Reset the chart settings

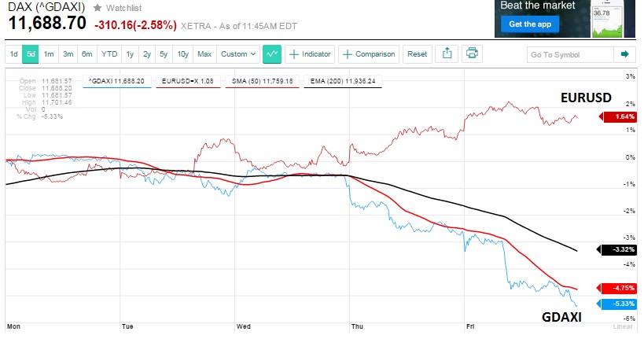[417, 54]
